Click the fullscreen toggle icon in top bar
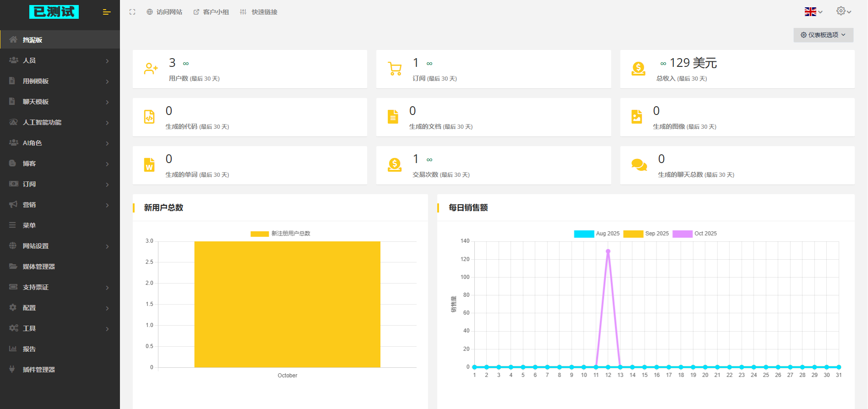 point(132,12)
